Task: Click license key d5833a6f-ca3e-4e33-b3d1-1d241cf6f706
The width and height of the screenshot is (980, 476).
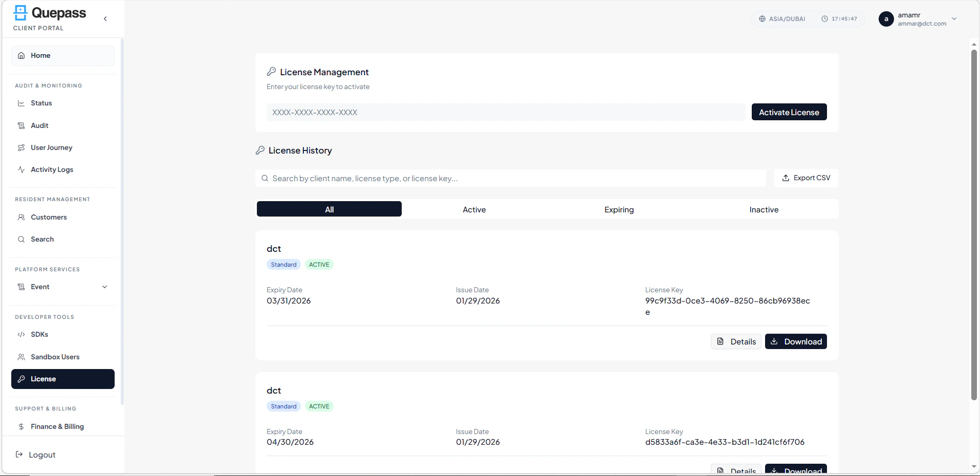Action: [725, 442]
